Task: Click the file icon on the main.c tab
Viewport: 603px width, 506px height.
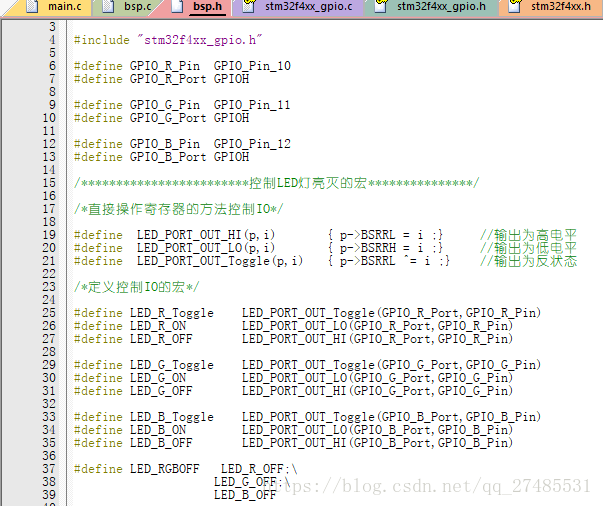Action: pos(33,7)
